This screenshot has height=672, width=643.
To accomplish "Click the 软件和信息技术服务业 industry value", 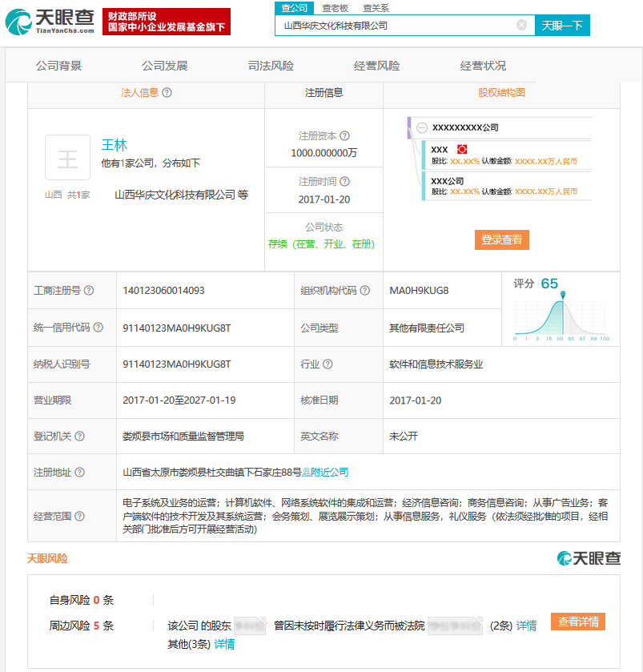I will point(436,364).
